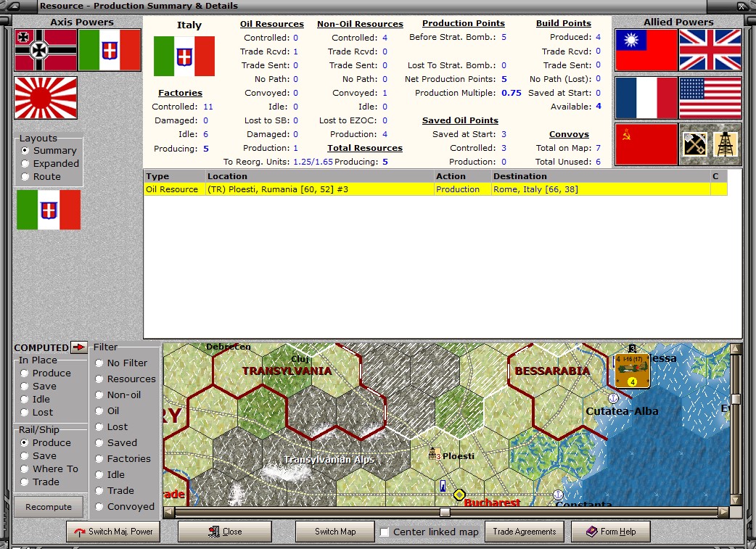Click map scroll right arrow
This screenshot has width=756, height=549.
[723, 512]
